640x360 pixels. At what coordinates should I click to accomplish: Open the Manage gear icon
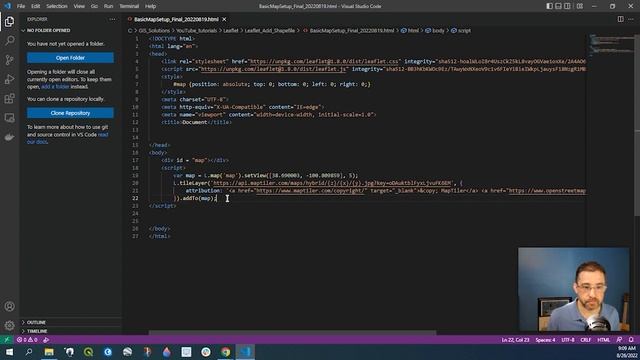(9, 325)
